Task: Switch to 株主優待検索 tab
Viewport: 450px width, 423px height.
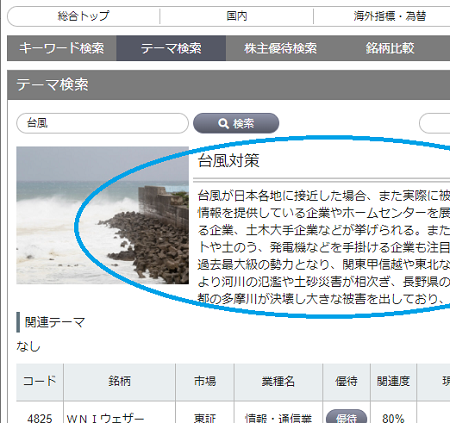Action: [280, 48]
